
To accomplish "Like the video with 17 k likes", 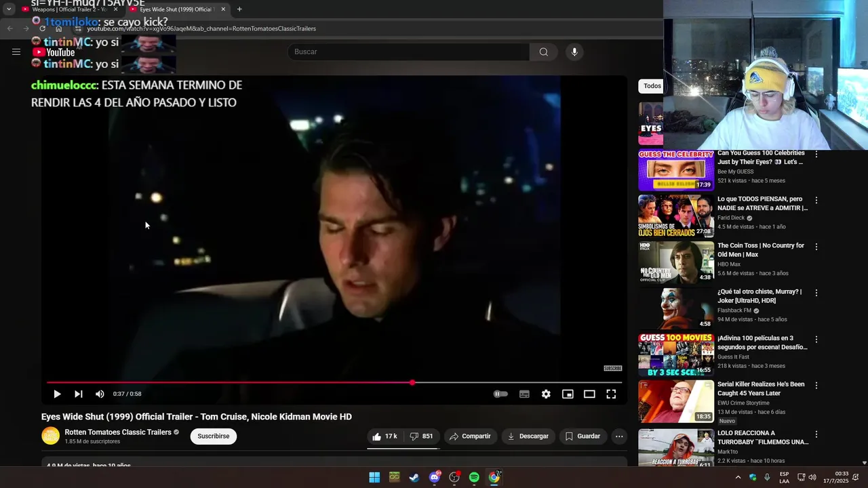I will click(x=384, y=436).
